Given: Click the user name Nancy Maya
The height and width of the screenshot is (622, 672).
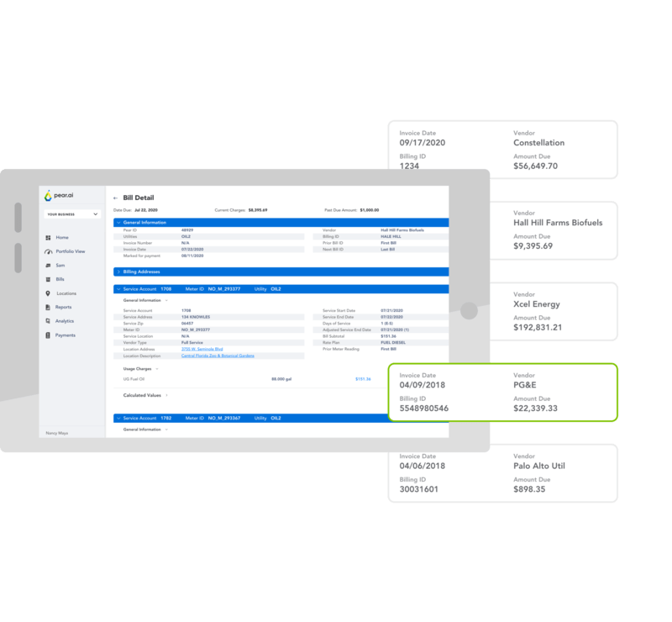Looking at the screenshot, I should (x=57, y=433).
